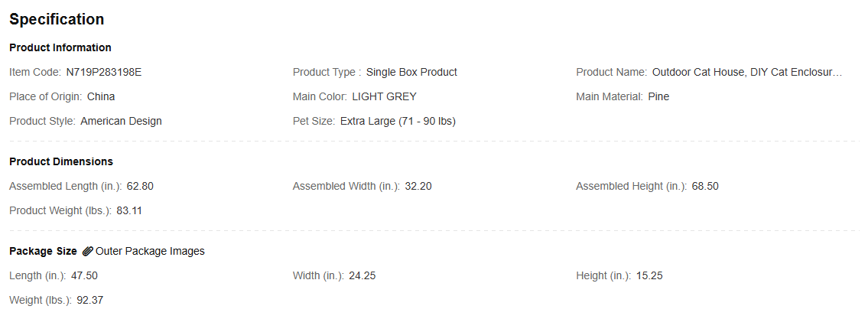
Task: Click the LIGHT GREY main color value
Action: point(384,96)
